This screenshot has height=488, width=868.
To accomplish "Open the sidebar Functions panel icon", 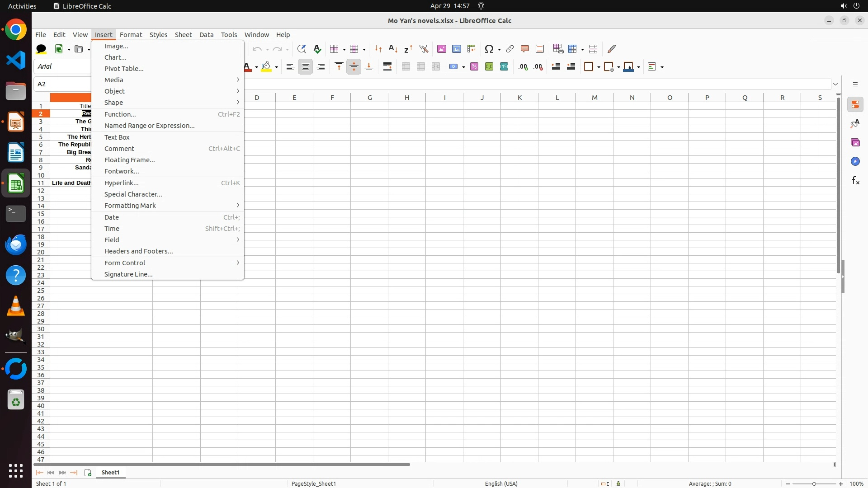I will coord(855,181).
